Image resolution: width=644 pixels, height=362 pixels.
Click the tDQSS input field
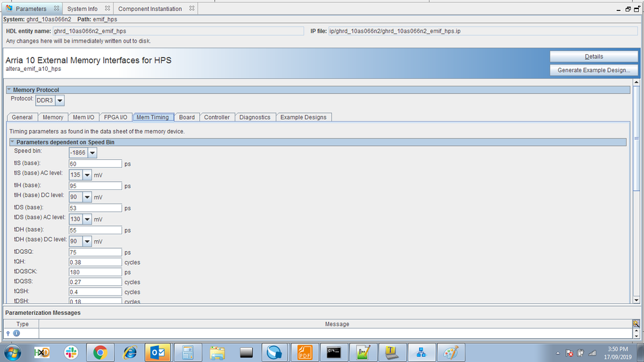pyautogui.click(x=95, y=282)
